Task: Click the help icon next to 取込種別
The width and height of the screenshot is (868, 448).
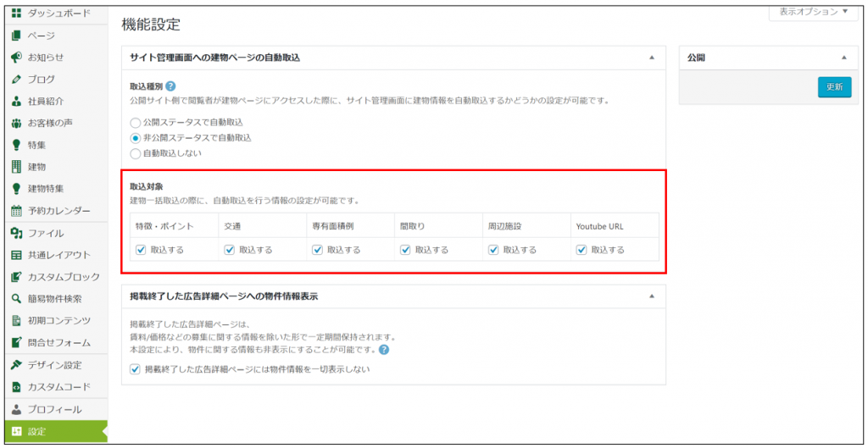Action: 170,86
